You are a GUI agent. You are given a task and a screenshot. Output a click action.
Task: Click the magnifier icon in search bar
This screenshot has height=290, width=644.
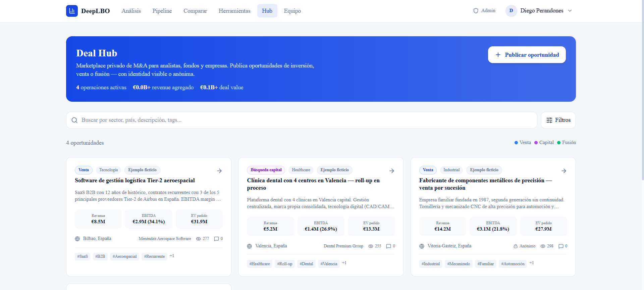[74, 120]
